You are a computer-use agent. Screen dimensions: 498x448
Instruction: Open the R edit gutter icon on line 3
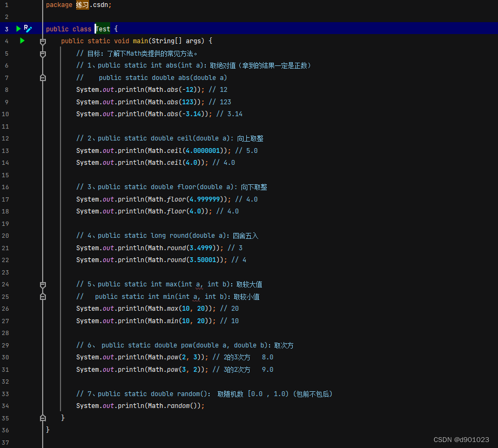[28, 29]
